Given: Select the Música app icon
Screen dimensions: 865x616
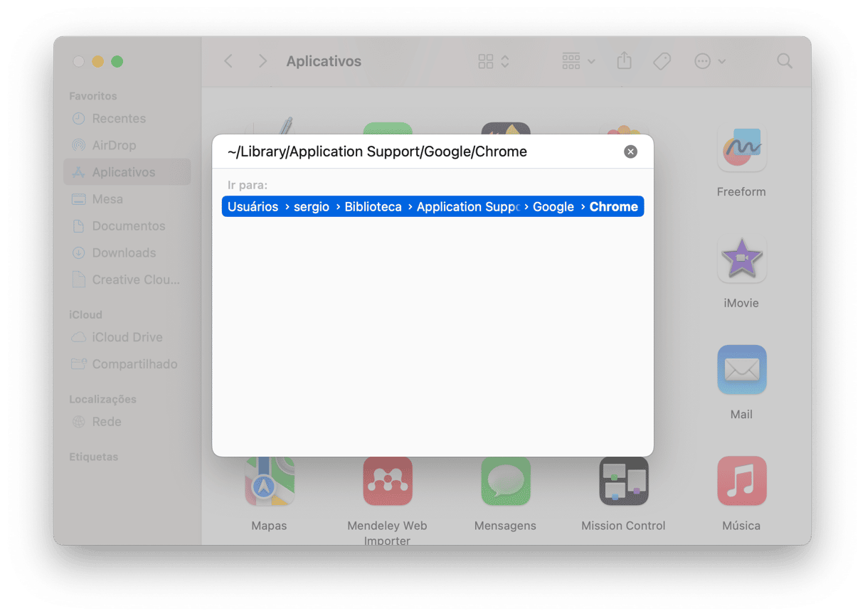Looking at the screenshot, I should pos(741,481).
